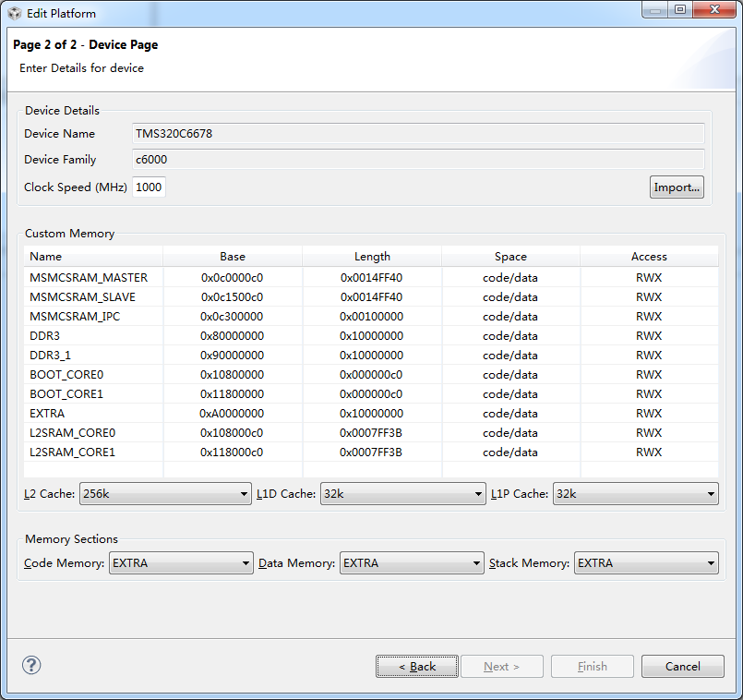Click the RWX cell of MSMCSRAM_SLAVE row
The width and height of the screenshot is (743, 700).
(649, 296)
